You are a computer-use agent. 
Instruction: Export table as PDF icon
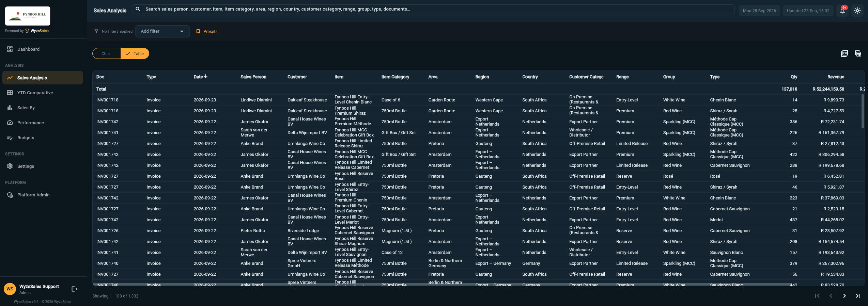coord(844,53)
